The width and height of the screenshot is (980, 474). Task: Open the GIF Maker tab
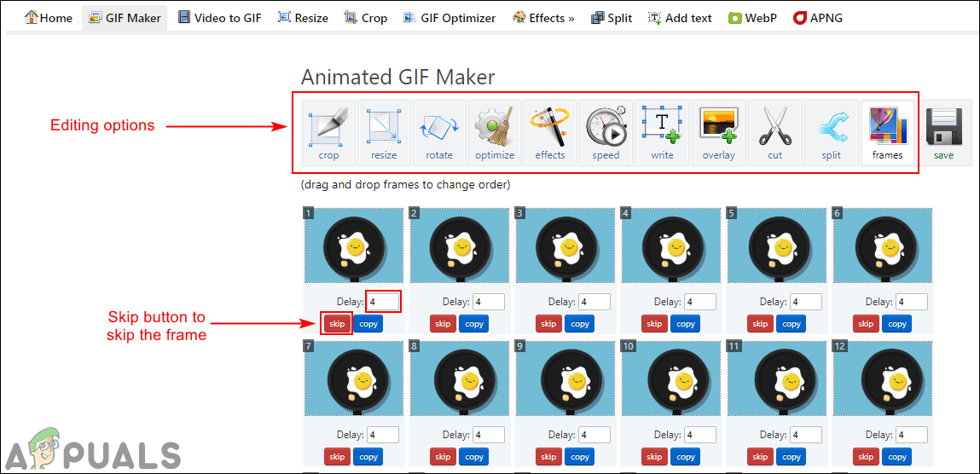pos(125,18)
